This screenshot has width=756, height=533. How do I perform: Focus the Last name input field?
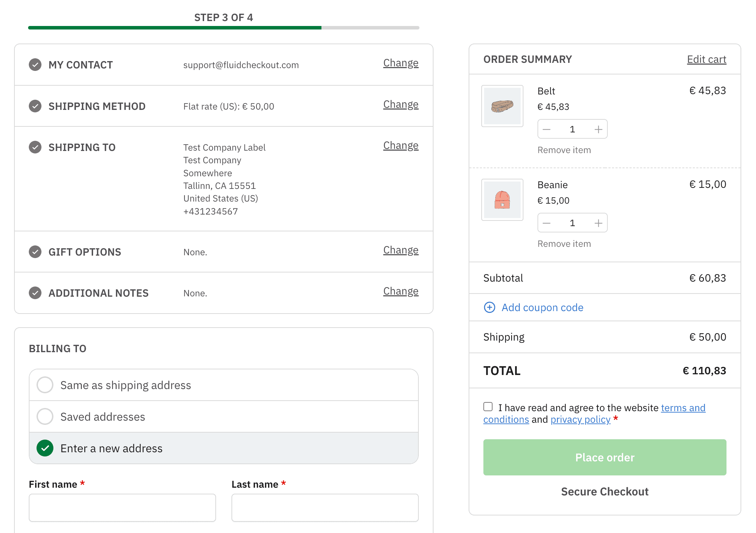click(x=325, y=508)
